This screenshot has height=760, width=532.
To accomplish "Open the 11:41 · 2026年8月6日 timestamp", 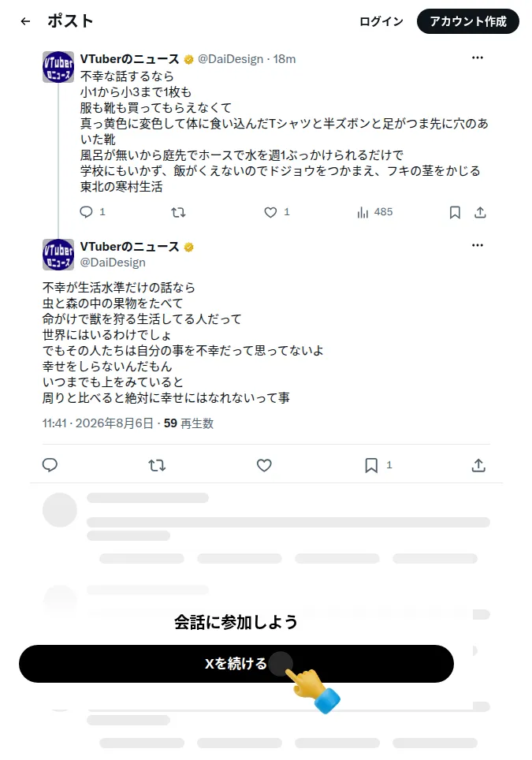I will (98, 423).
